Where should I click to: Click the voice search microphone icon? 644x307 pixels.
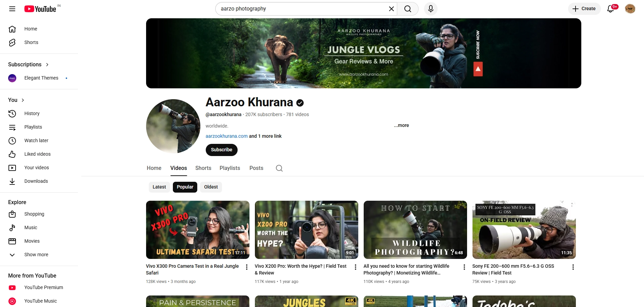[430, 9]
